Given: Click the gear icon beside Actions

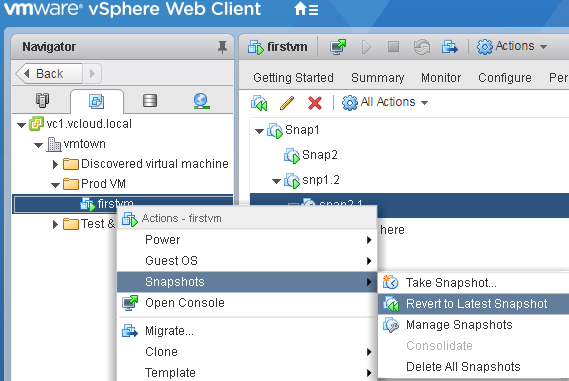Looking at the screenshot, I should click(x=484, y=47).
